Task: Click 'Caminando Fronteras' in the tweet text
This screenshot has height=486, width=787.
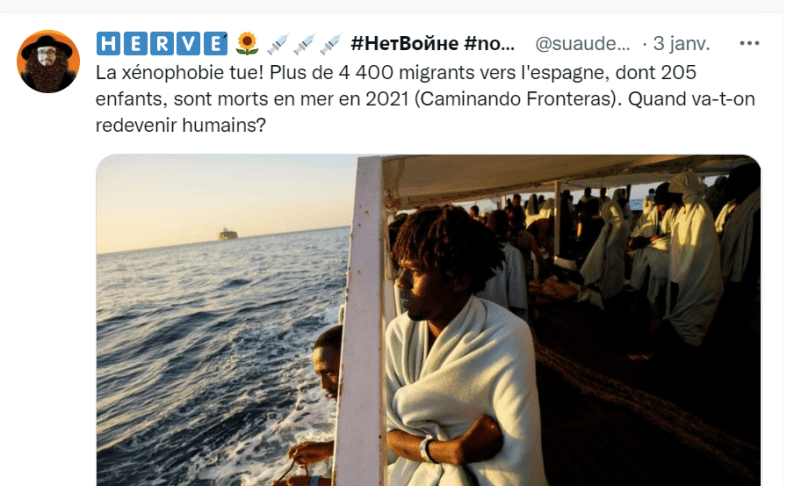Action: 516,99
